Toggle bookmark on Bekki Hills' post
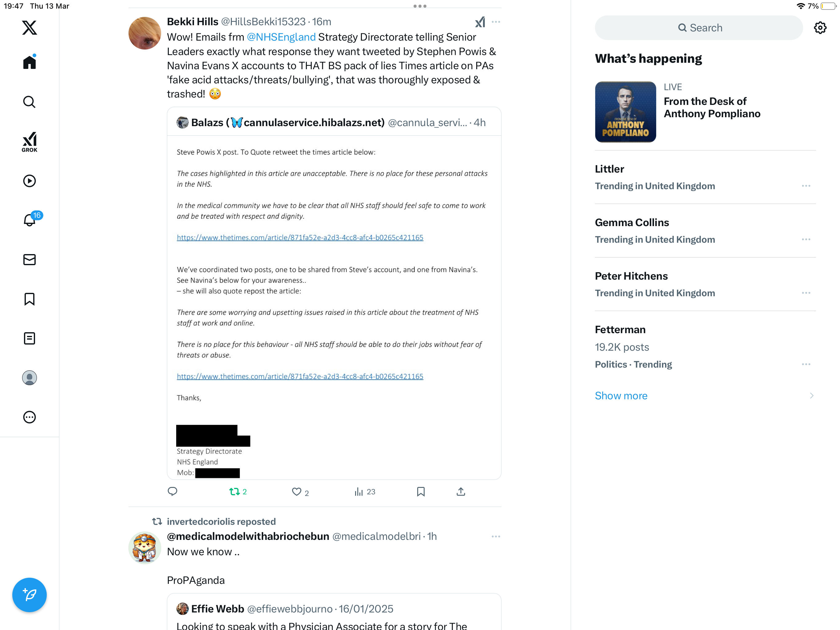 [x=420, y=492]
